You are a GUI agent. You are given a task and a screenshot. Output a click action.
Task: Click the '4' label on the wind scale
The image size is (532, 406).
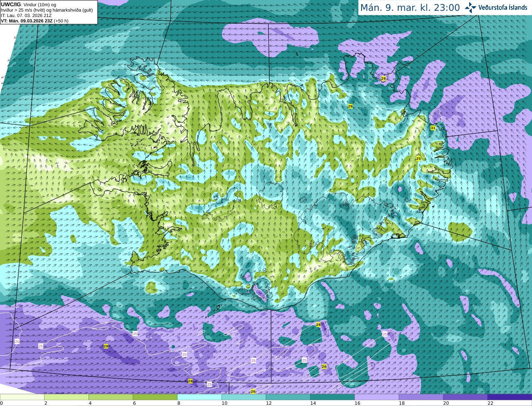90,403
